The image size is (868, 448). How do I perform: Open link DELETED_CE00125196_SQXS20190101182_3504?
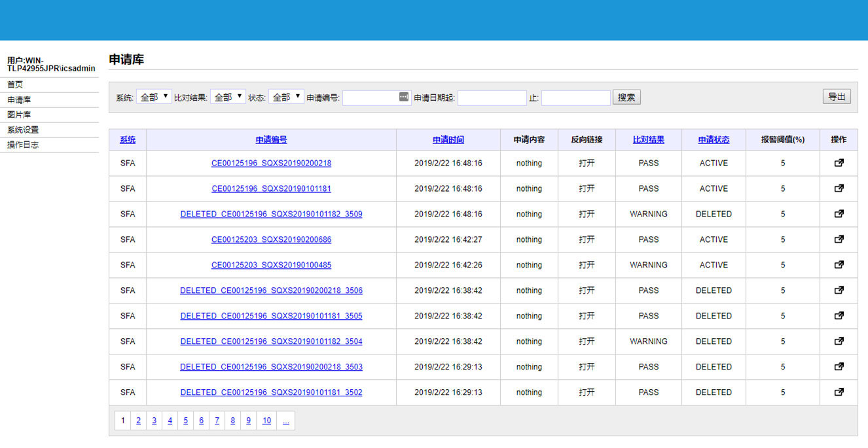(x=271, y=342)
